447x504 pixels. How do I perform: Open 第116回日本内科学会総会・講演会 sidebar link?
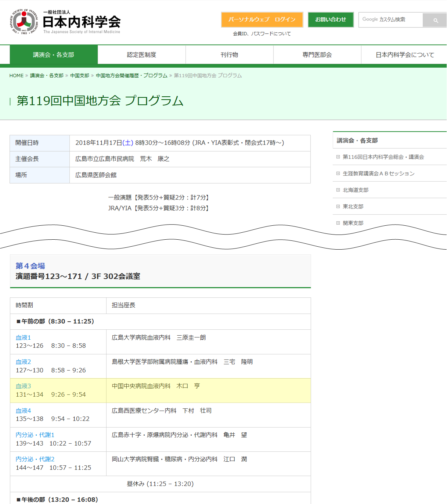click(383, 157)
